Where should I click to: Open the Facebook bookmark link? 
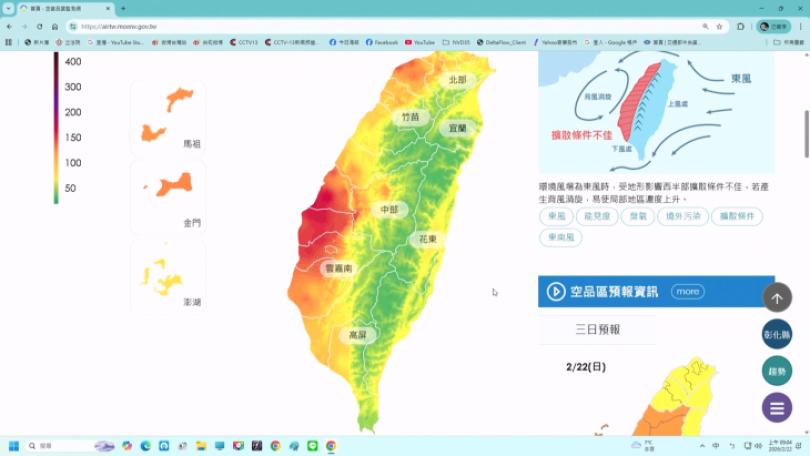(x=382, y=42)
